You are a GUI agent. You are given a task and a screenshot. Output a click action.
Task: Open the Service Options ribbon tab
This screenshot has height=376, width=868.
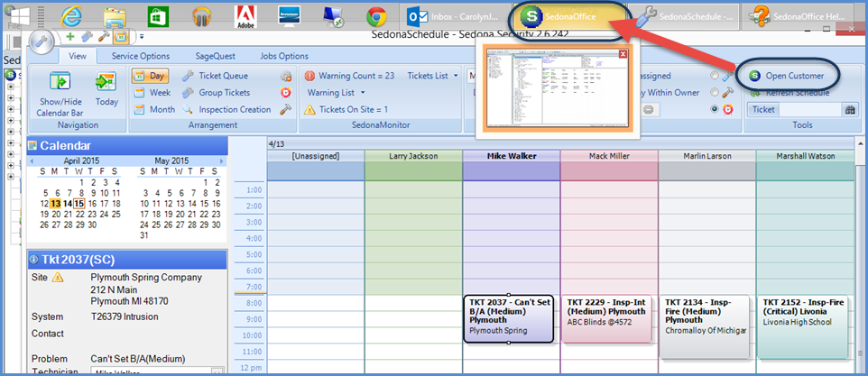point(141,56)
